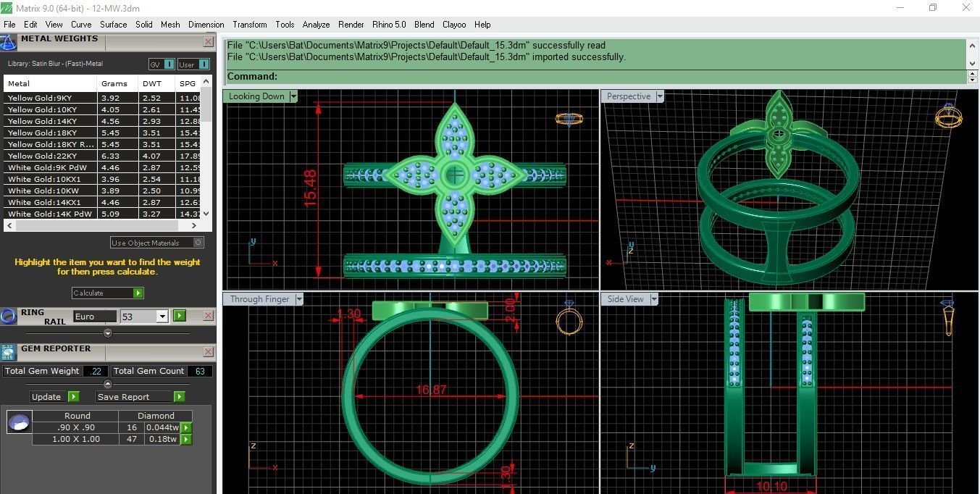
Task: Click the Metal Weights scale icon
Action: (x=8, y=41)
